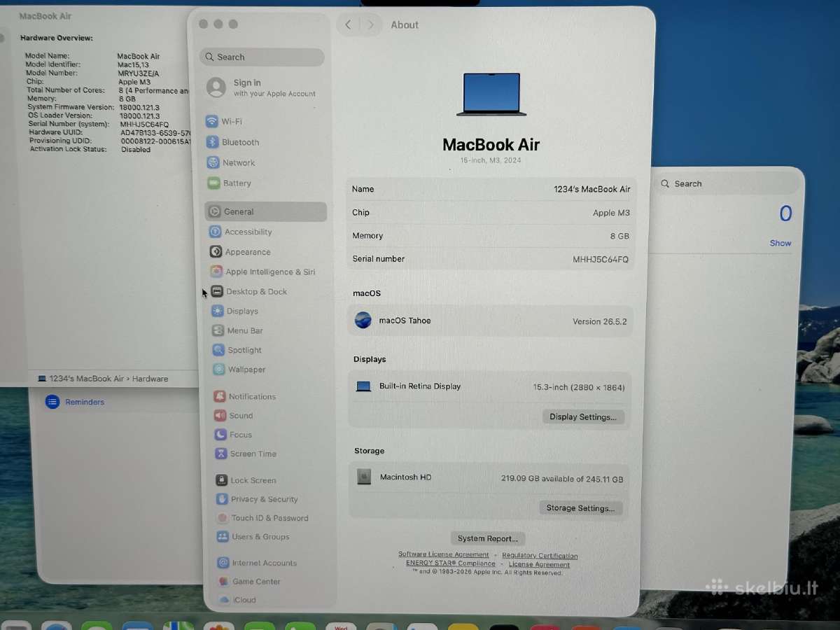Open Software License Agreement link
The image size is (840, 630).
[444, 554]
